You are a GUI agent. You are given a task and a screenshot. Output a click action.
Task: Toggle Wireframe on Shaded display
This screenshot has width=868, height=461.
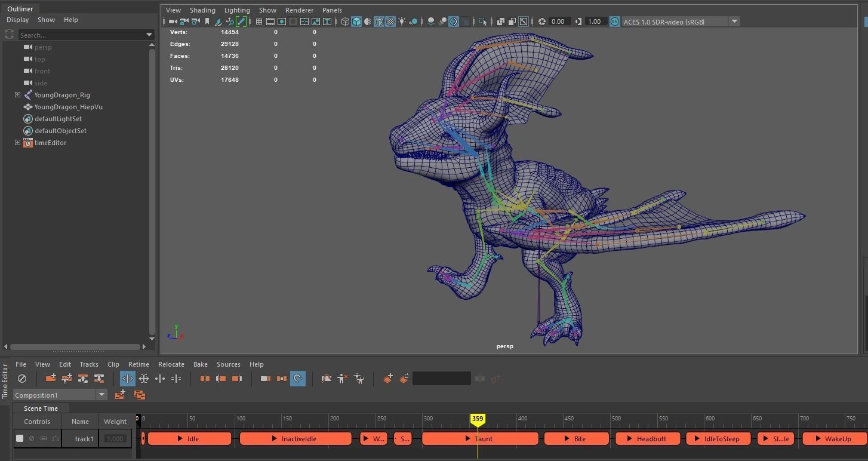[x=379, y=21]
